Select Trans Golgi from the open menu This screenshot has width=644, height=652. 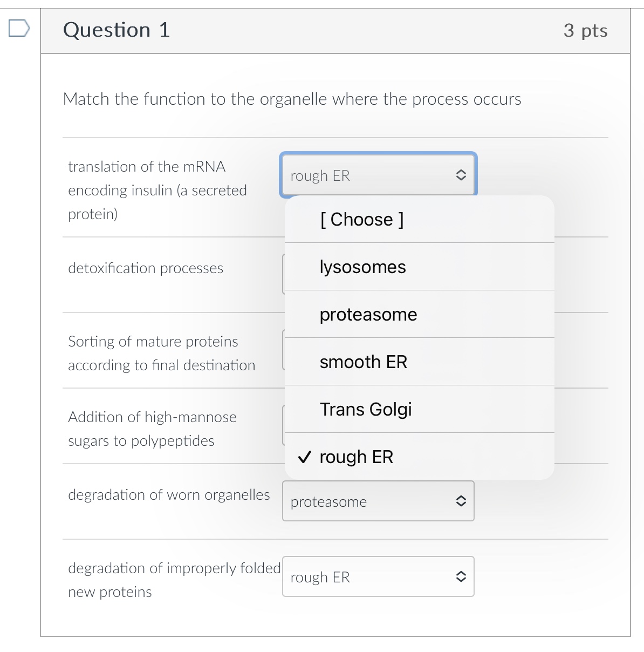(366, 409)
